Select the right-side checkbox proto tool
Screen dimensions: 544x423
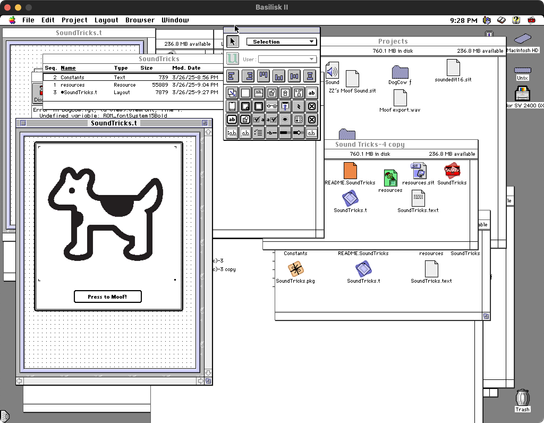click(x=272, y=120)
